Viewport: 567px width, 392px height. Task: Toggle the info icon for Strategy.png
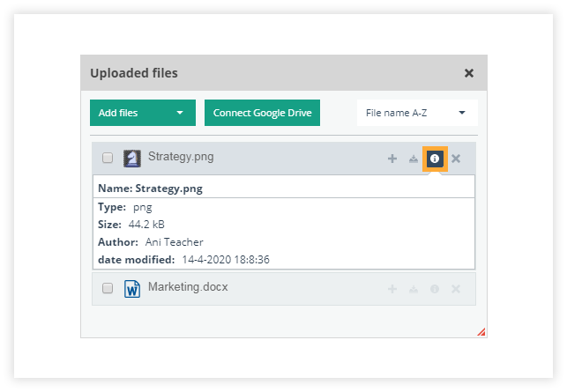(435, 159)
